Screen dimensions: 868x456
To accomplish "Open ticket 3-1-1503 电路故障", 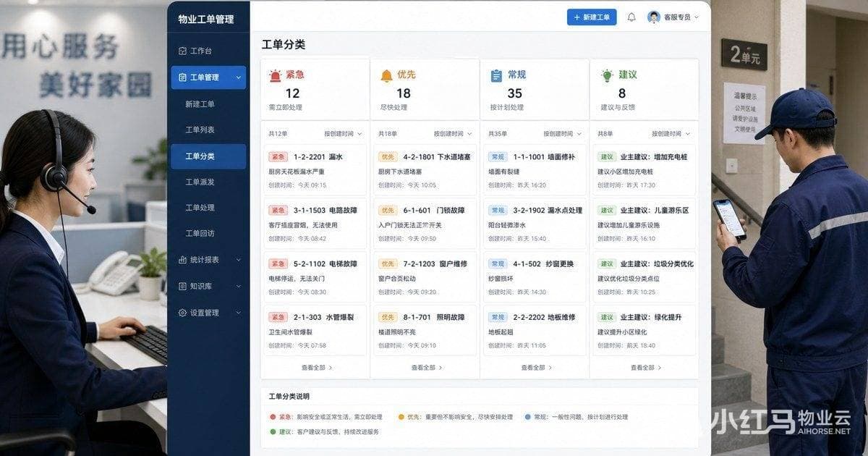I will [x=315, y=223].
